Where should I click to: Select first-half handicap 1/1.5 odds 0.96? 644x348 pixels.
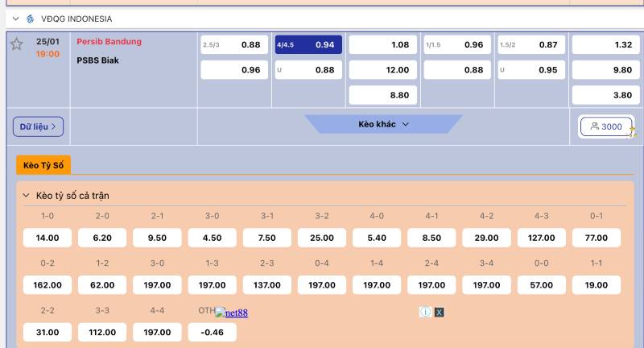(x=457, y=45)
